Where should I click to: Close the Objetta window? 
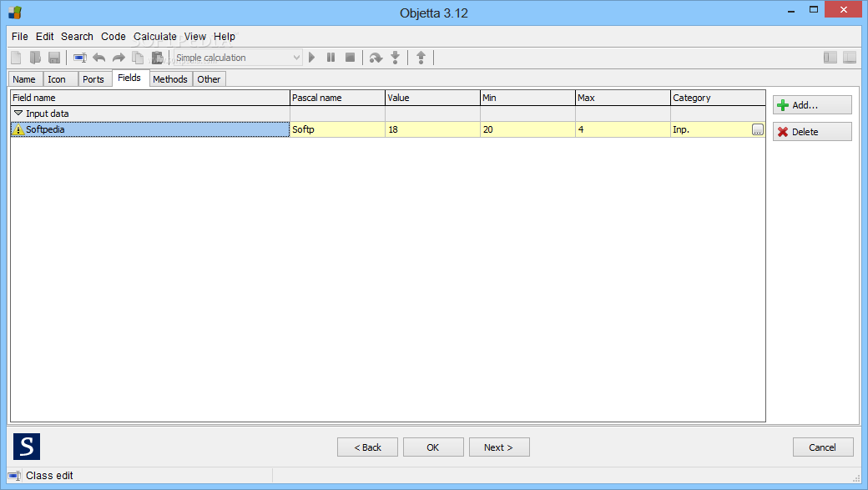coord(844,9)
